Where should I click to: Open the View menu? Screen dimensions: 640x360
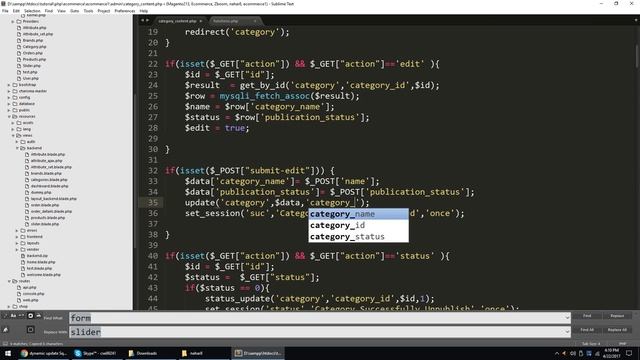[61, 11]
